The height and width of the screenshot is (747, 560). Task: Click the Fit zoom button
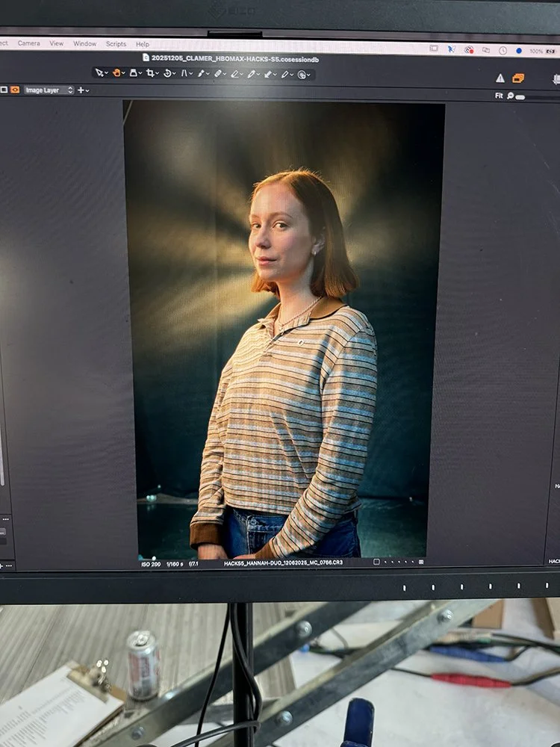coord(499,96)
